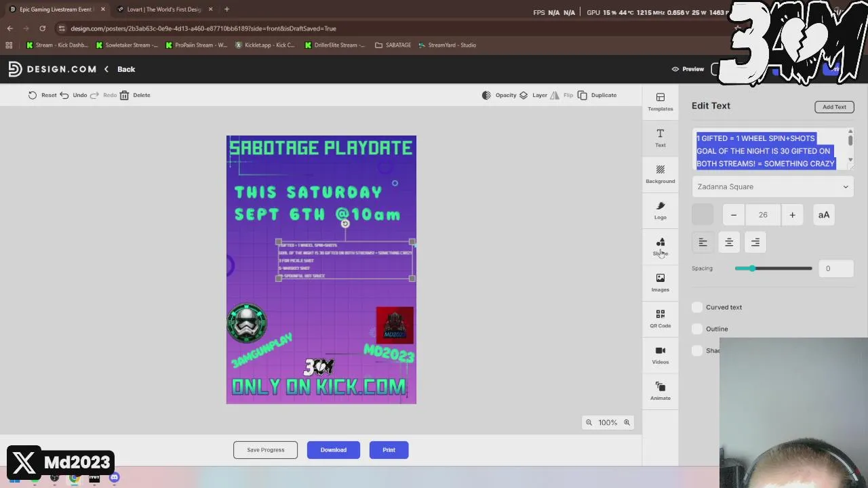The image size is (868, 488).
Task: Click the Edit Text box scrollbar
Action: pyautogui.click(x=850, y=140)
